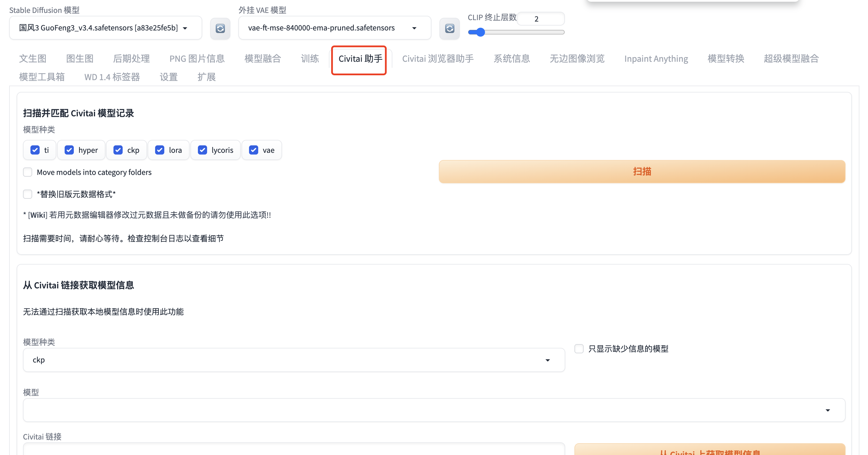Open the Wiki link in the note

pos(38,215)
